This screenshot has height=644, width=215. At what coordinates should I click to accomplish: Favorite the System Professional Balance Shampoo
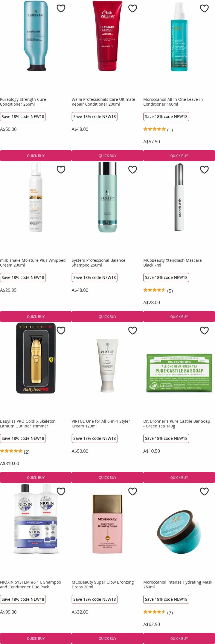(x=133, y=170)
